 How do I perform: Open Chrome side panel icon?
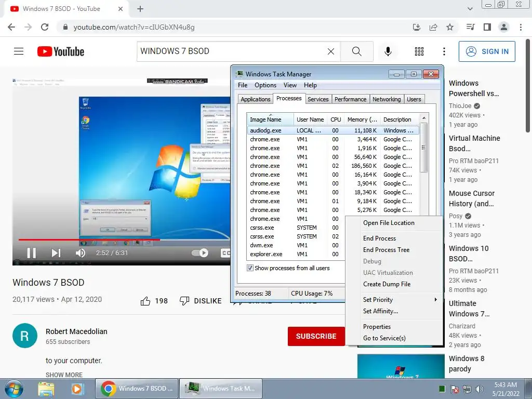point(487,27)
